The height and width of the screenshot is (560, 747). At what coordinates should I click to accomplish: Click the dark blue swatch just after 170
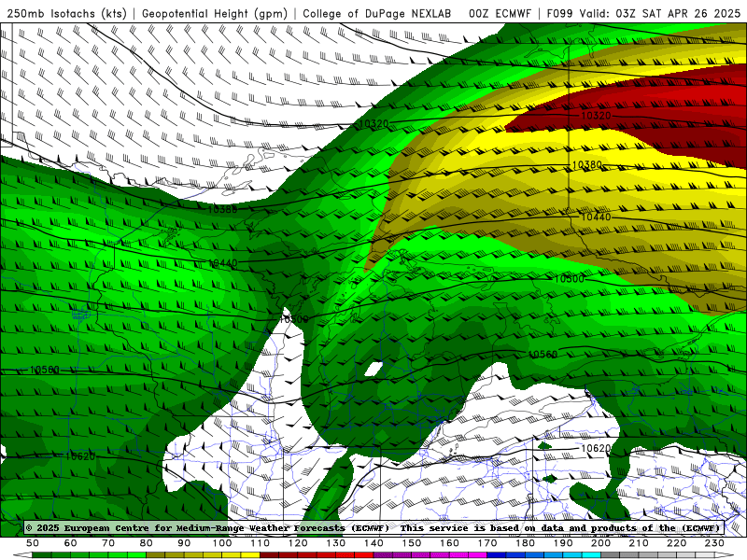[497, 555]
